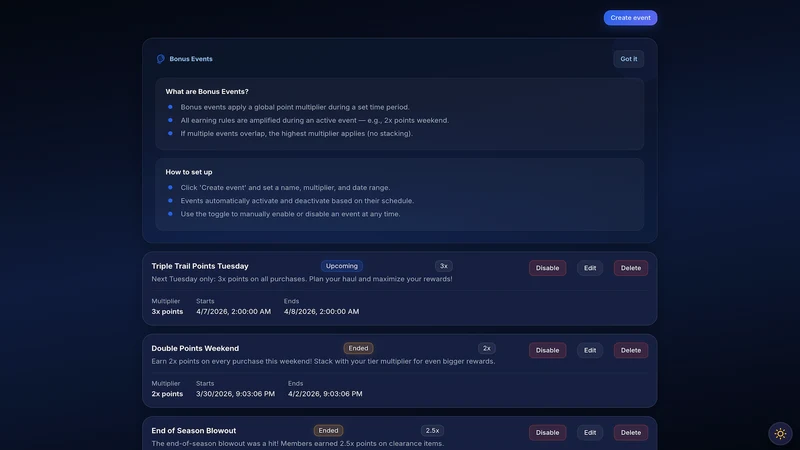Click the 'Bonus Events' panel title
The height and width of the screenshot is (450, 800).
tap(191, 59)
